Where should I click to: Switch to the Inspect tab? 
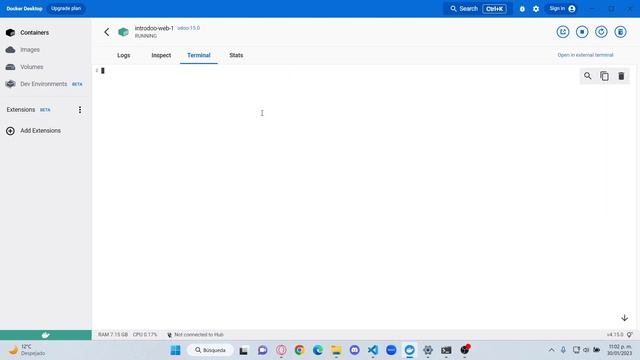[x=161, y=55]
